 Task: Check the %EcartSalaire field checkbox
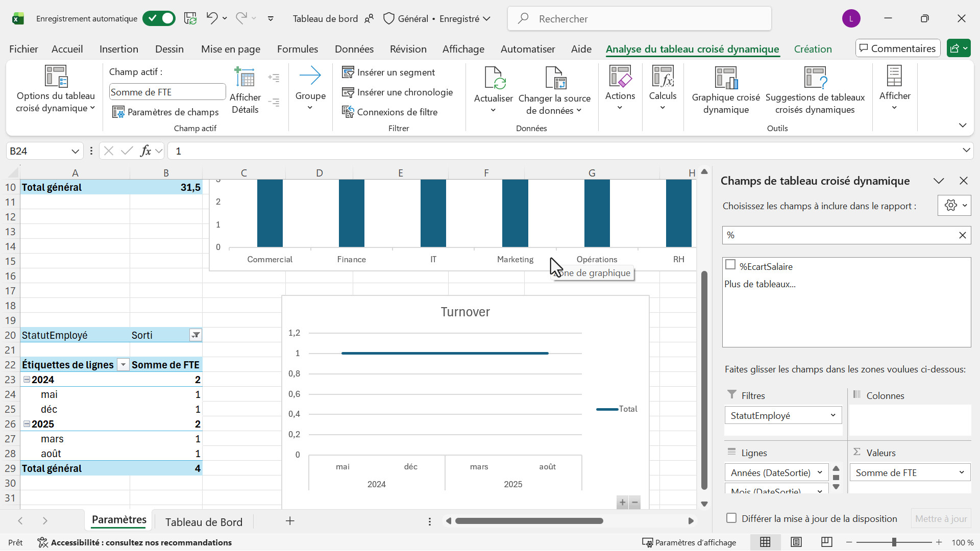730,265
